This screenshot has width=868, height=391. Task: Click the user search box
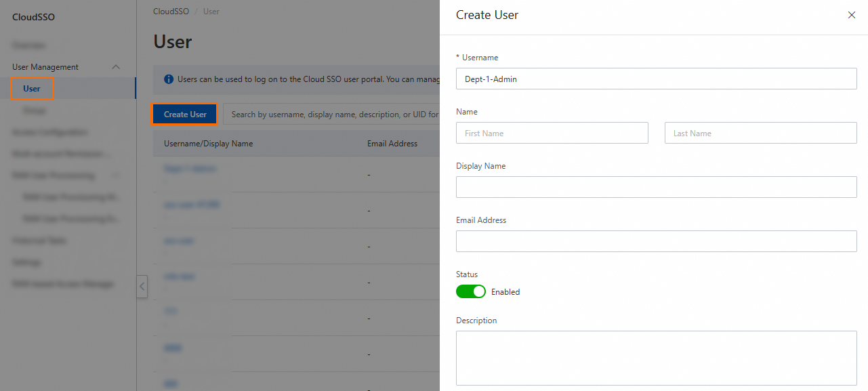coord(332,115)
